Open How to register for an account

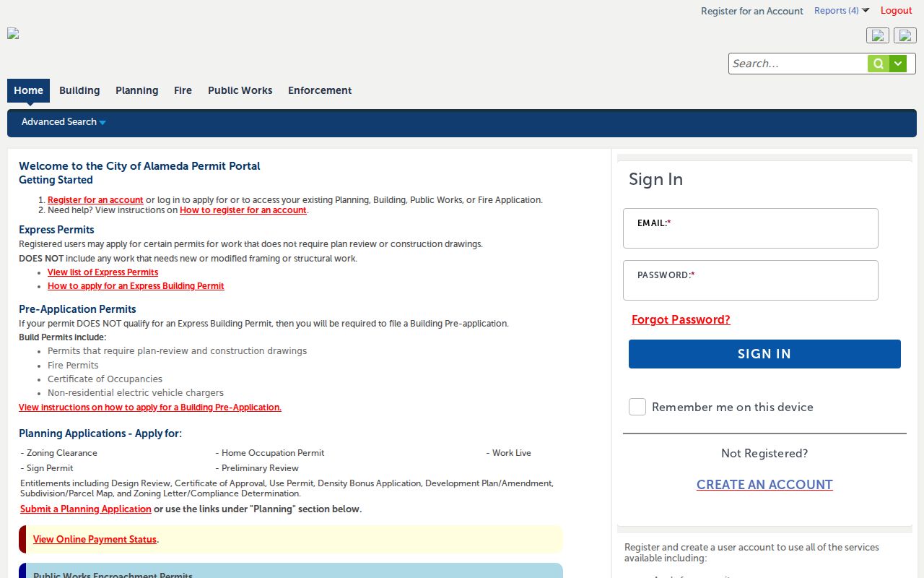[243, 210]
